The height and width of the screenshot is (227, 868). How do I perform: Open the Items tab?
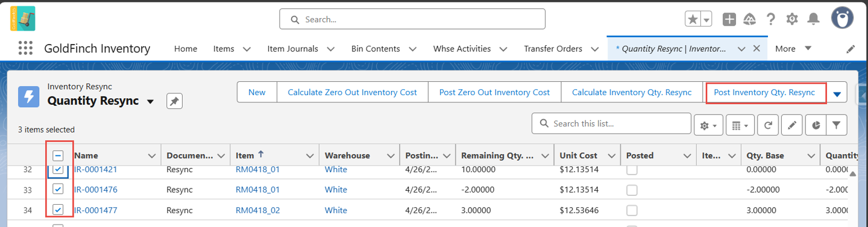point(224,49)
